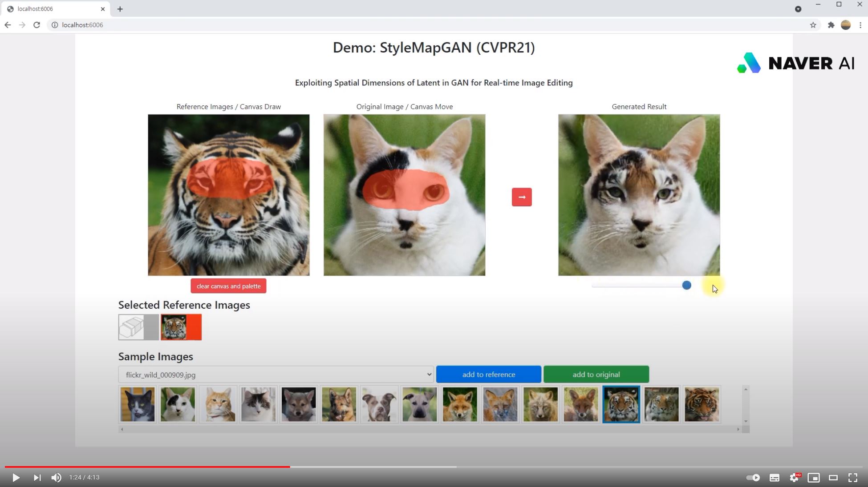868x487 pixels.
Task: Toggle autoplay switch
Action: coord(753,478)
